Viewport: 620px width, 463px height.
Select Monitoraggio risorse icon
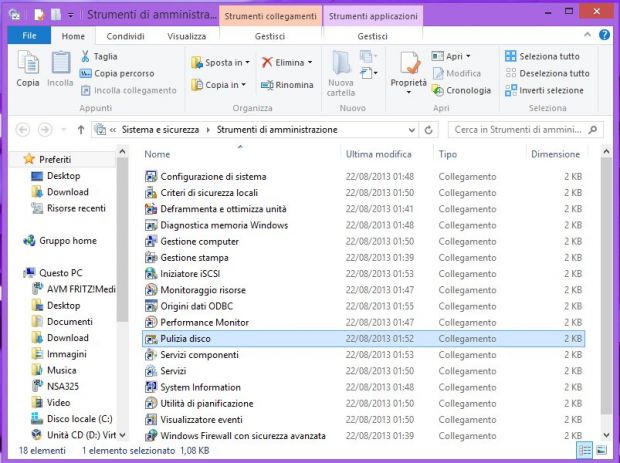151,290
